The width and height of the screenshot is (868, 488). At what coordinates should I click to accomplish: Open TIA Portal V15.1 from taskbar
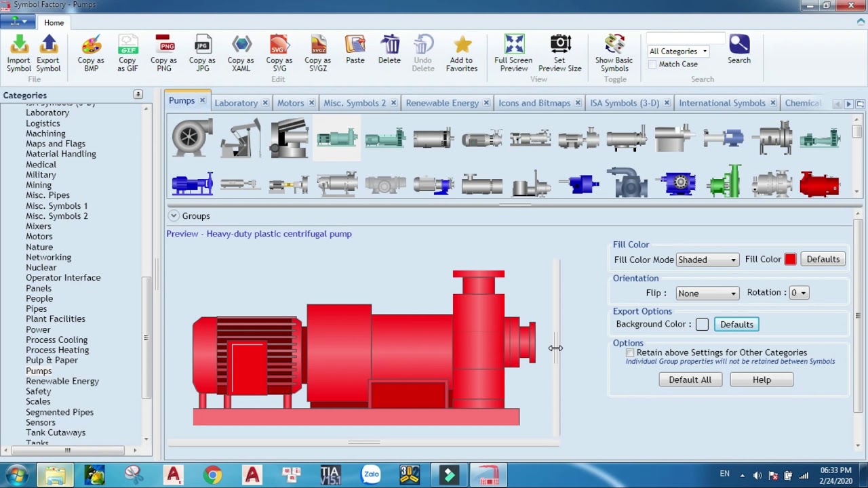330,475
